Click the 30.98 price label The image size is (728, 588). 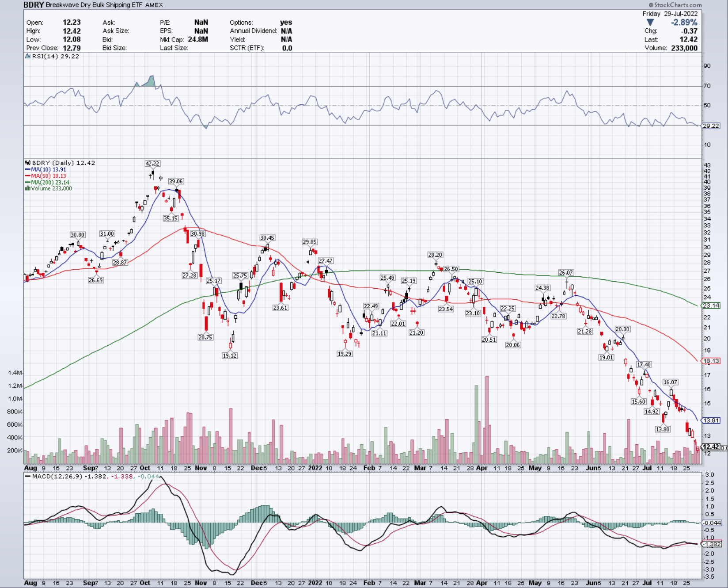[197, 234]
